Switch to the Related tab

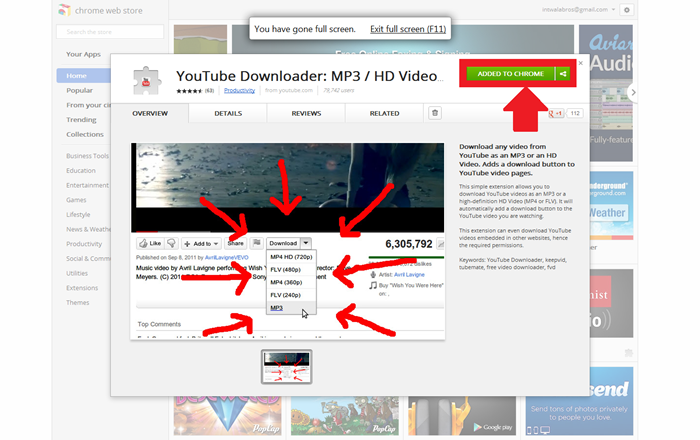(384, 113)
